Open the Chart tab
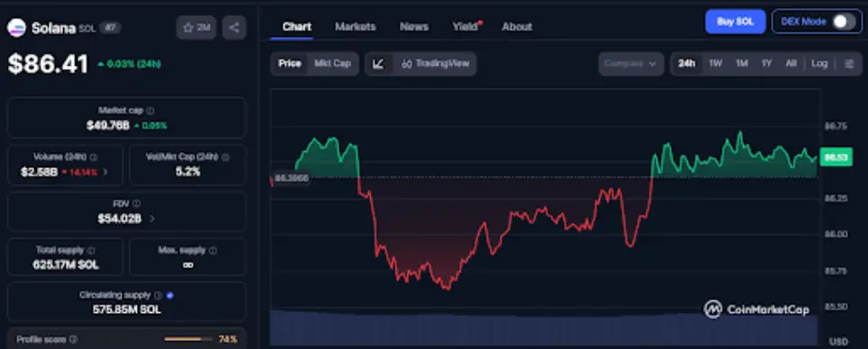 297,27
